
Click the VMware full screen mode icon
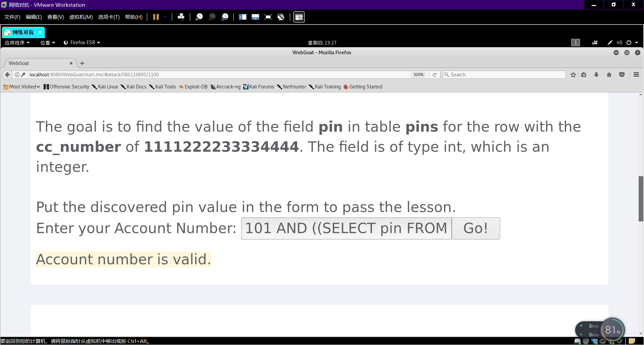click(268, 17)
